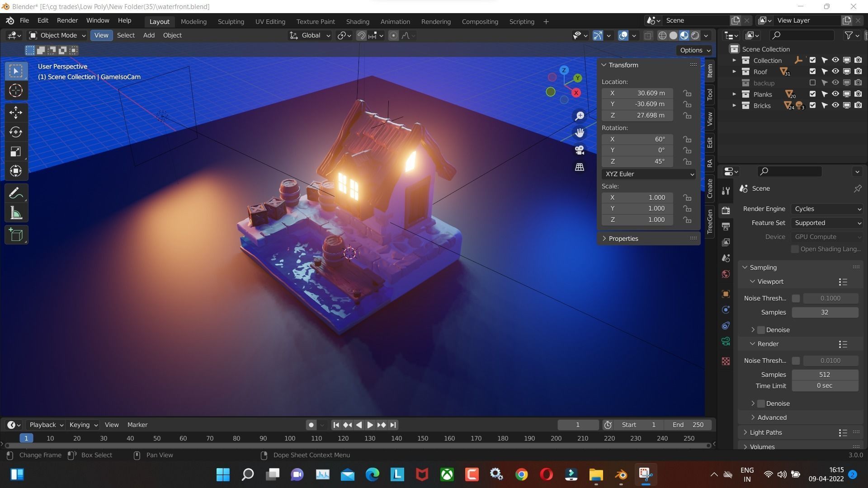Toggle camera view in viewport
The width and height of the screenshot is (868, 488).
click(580, 150)
